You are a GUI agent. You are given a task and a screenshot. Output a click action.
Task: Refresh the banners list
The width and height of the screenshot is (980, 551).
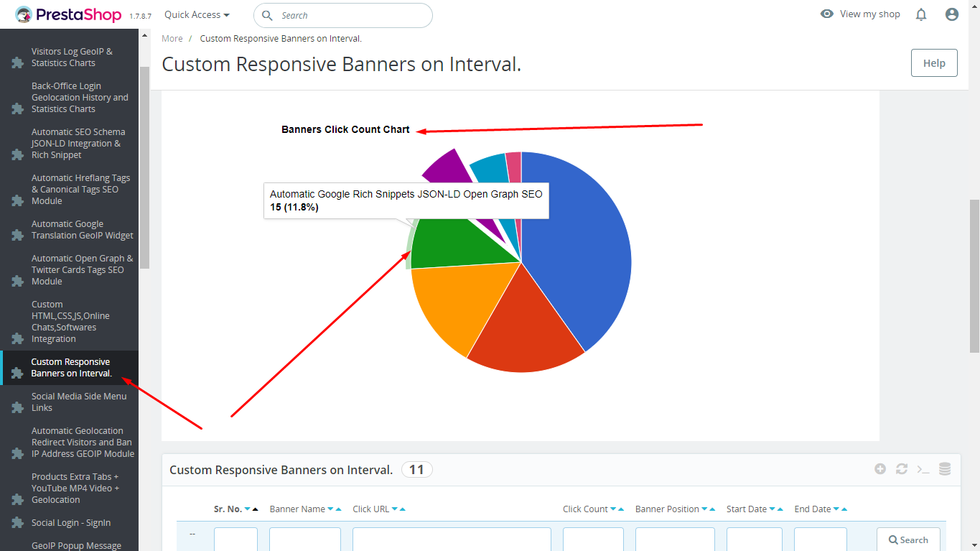coord(902,469)
